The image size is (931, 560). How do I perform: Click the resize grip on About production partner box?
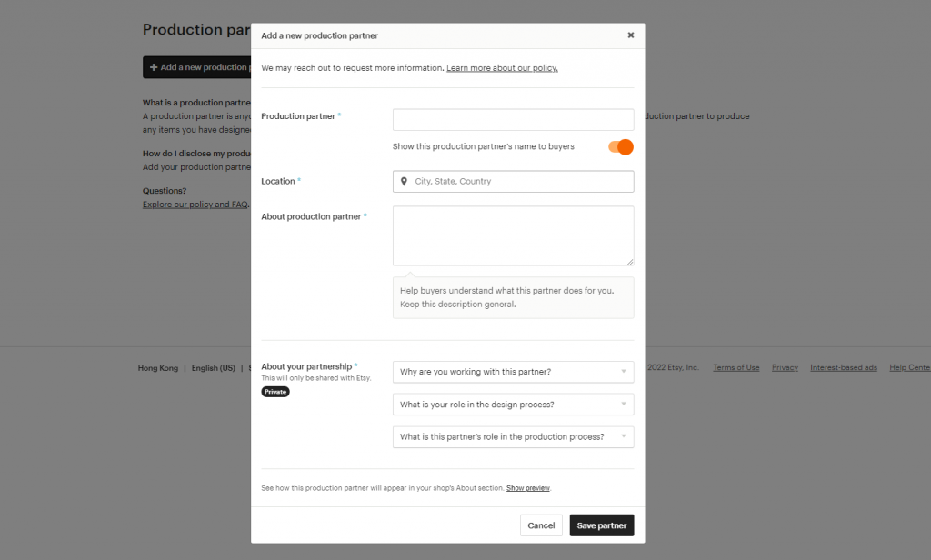click(630, 261)
